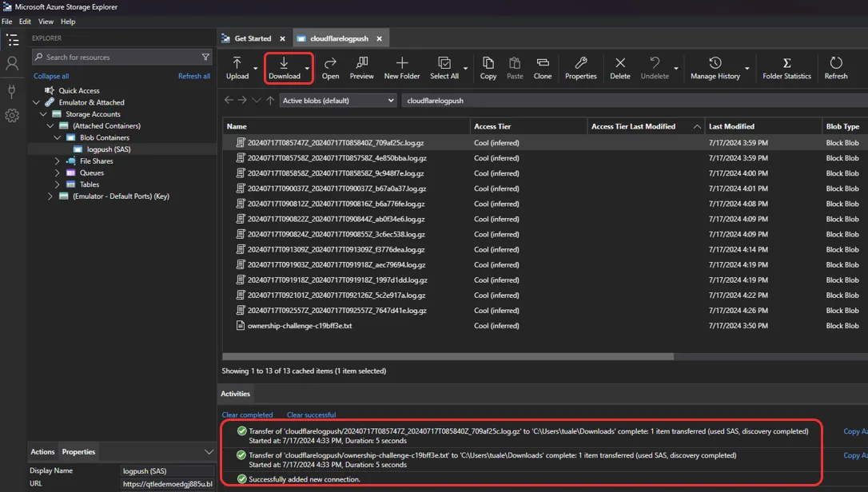Sort by Access Tier Last Modified column

(646, 127)
